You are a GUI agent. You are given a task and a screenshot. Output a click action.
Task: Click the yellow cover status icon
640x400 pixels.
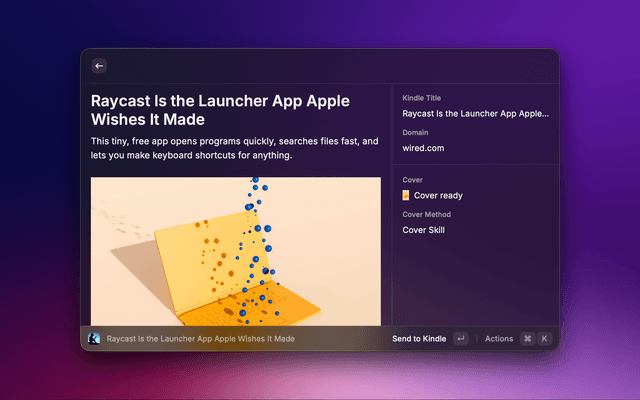[x=406, y=196]
